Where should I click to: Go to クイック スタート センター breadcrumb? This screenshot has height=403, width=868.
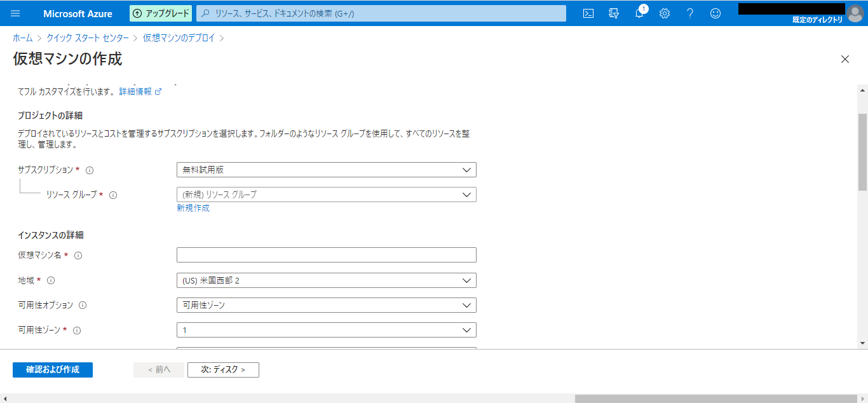pos(88,38)
